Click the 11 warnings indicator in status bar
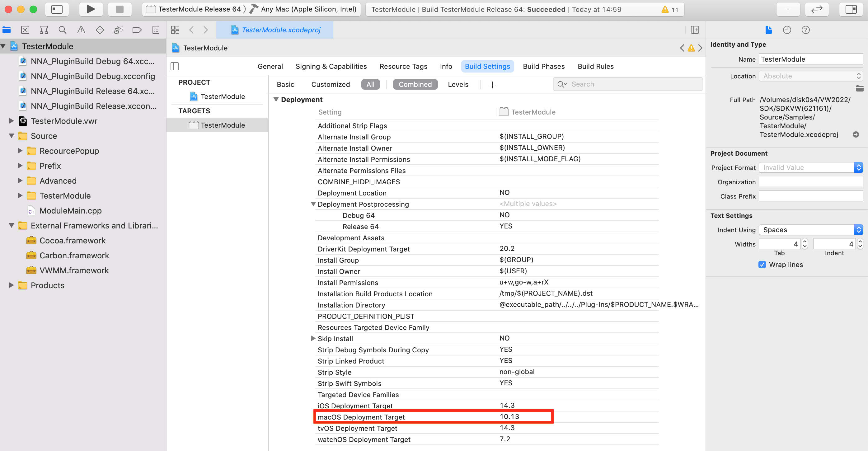The width and height of the screenshot is (868, 451). coord(670,9)
